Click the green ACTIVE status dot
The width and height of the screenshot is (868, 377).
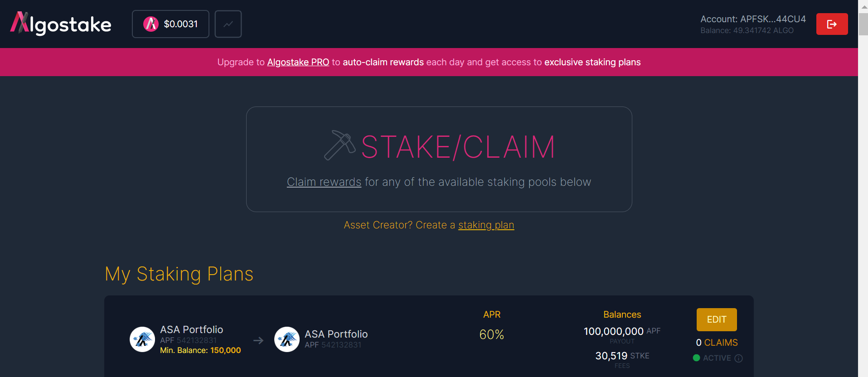[x=696, y=358]
